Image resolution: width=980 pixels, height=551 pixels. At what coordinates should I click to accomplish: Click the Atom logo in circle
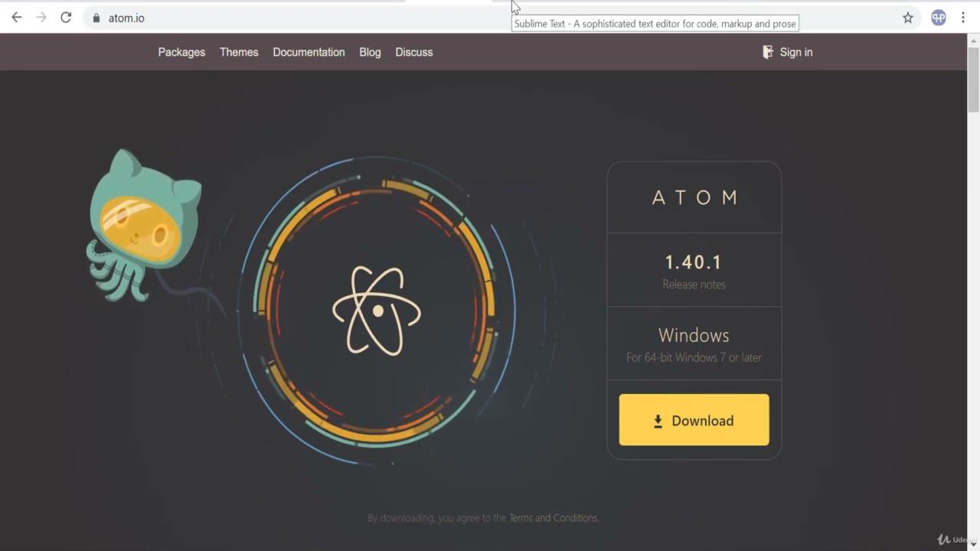pos(377,310)
